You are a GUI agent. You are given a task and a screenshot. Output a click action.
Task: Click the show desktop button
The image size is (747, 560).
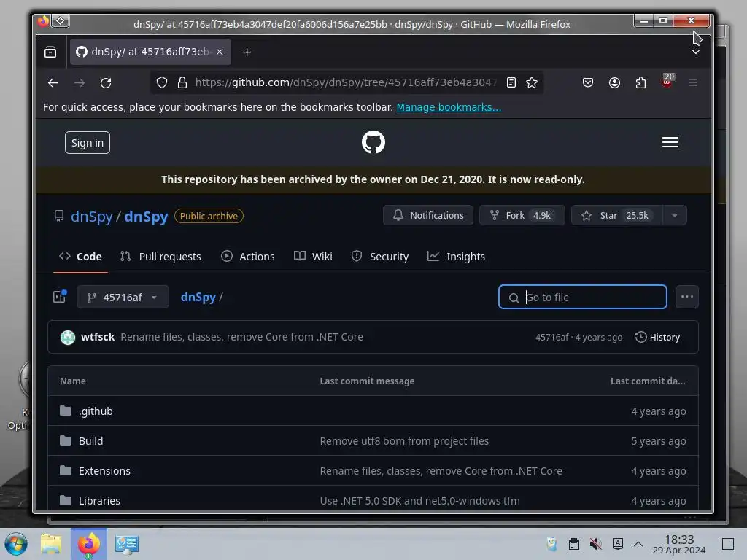coord(728,544)
